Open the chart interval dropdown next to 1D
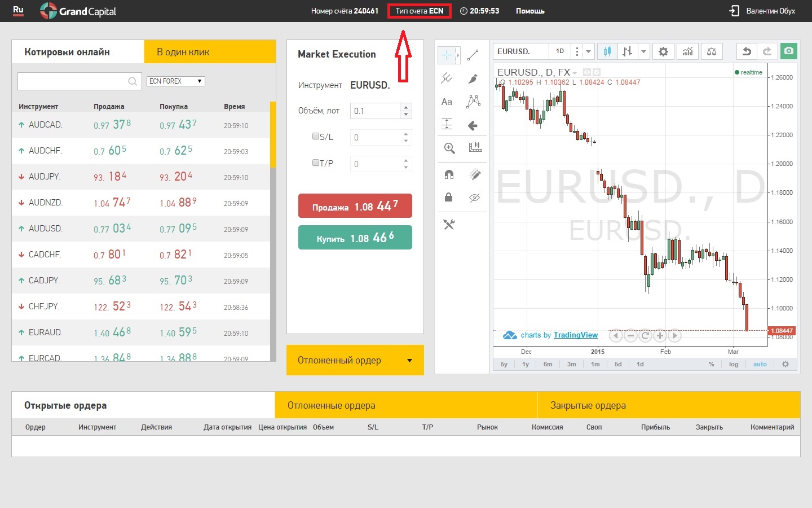Viewport: 812px width, 508px height. (588, 51)
